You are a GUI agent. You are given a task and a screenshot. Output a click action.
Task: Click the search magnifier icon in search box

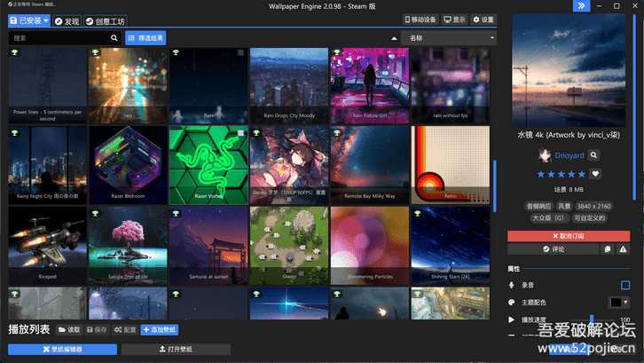pos(114,38)
